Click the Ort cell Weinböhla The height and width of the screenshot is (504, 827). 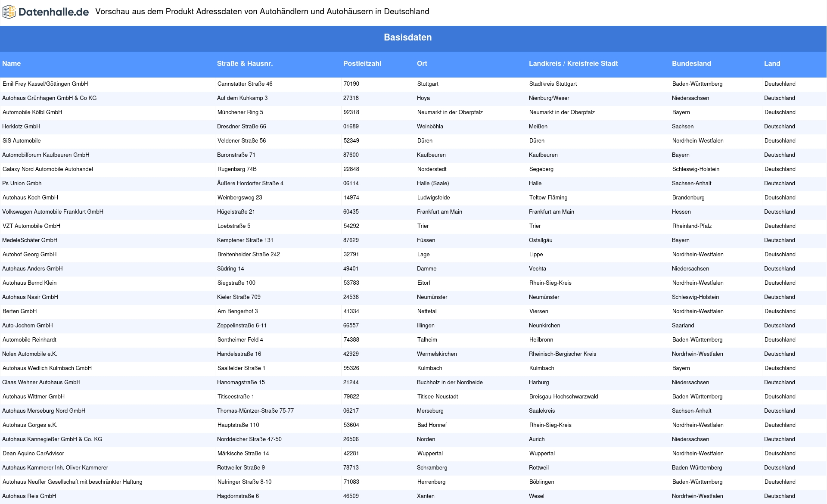(430, 127)
